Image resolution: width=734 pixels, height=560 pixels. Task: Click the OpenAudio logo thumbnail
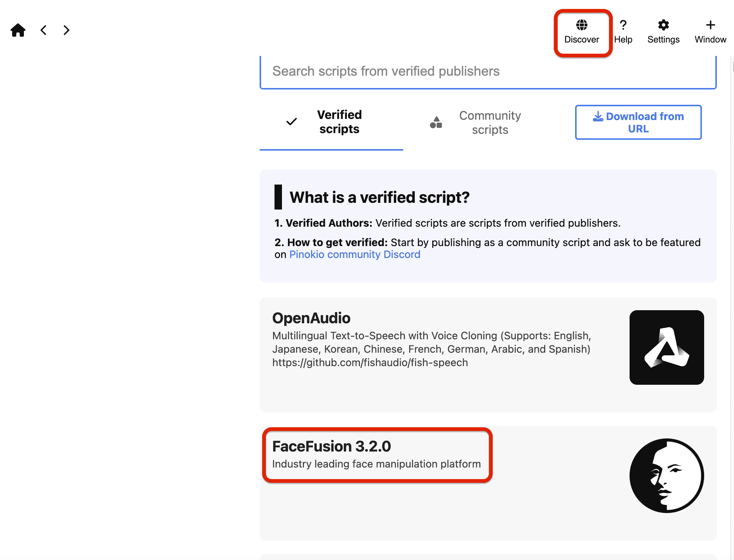pyautogui.click(x=666, y=347)
